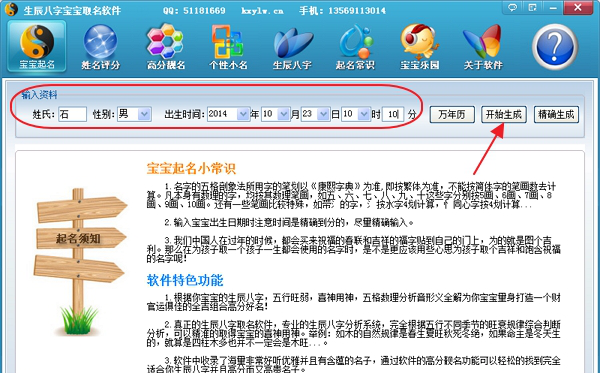The image size is (600, 387).
Task: Expand the birth month dropdown
Action: 283,114
